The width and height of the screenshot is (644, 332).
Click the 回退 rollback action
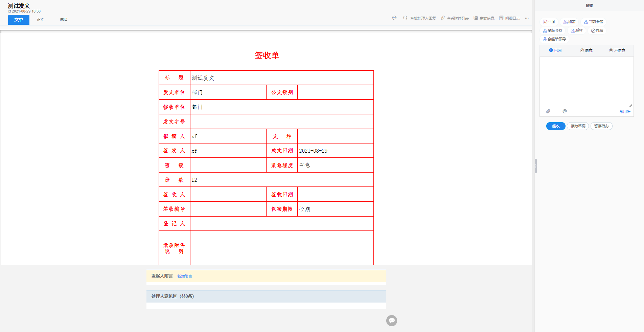(x=549, y=22)
